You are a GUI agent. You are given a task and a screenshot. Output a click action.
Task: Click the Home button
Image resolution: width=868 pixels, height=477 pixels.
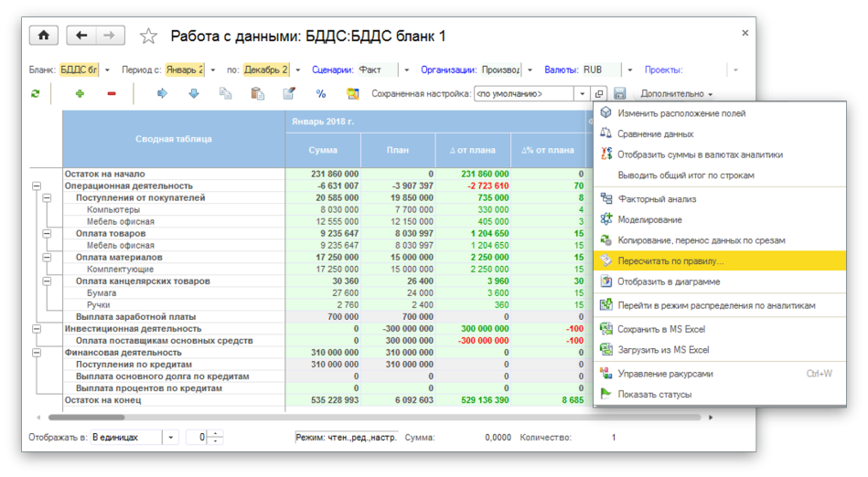(x=44, y=36)
